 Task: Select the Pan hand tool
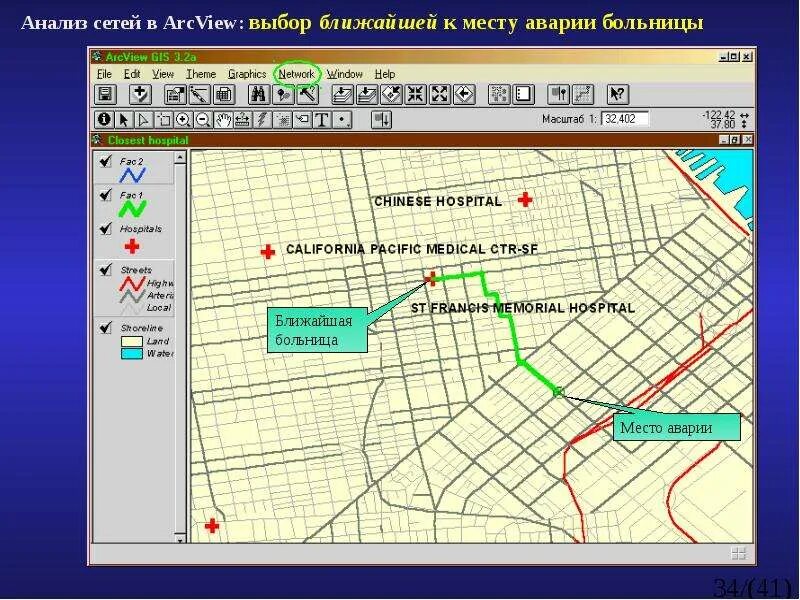click(223, 120)
